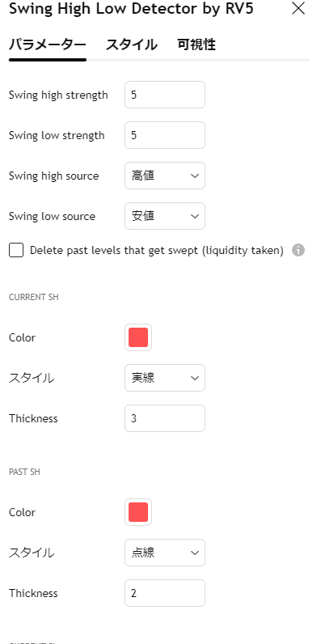Enable Delete past levels that get swept
The image size is (321, 644).
[16, 250]
